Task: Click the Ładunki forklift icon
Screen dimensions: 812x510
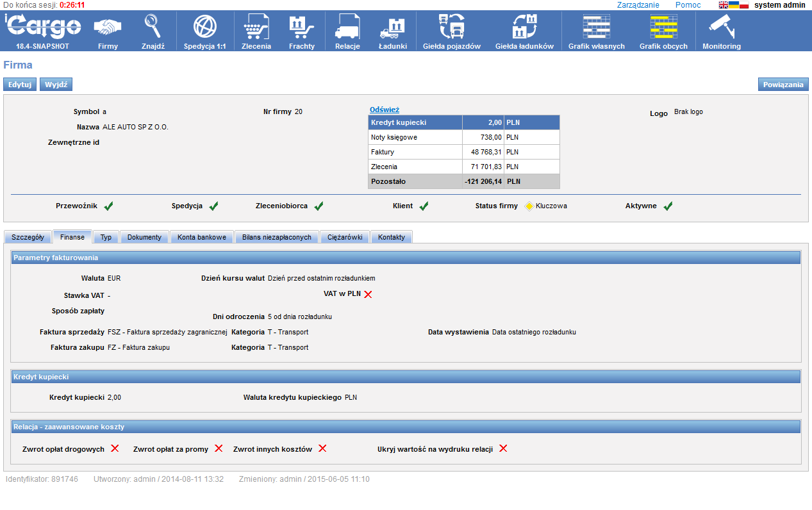Action: click(x=393, y=27)
